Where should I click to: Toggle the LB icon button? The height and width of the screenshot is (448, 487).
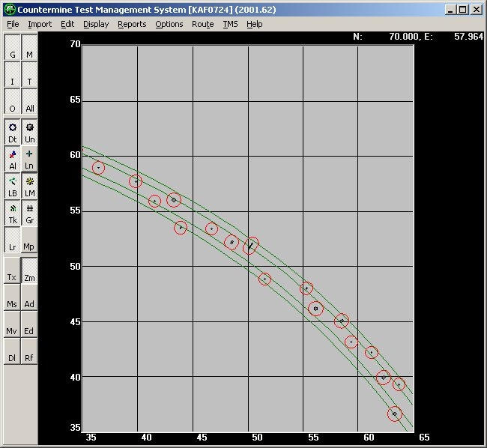click(x=13, y=186)
